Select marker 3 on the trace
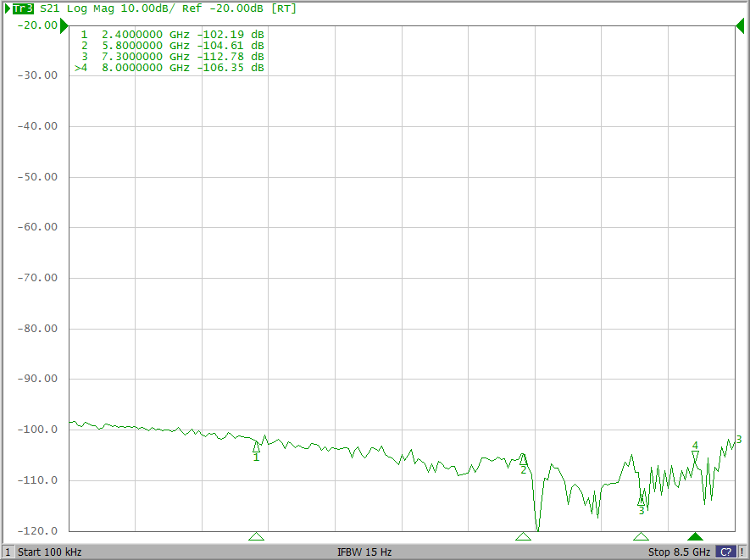750x560 pixels. pyautogui.click(x=642, y=500)
